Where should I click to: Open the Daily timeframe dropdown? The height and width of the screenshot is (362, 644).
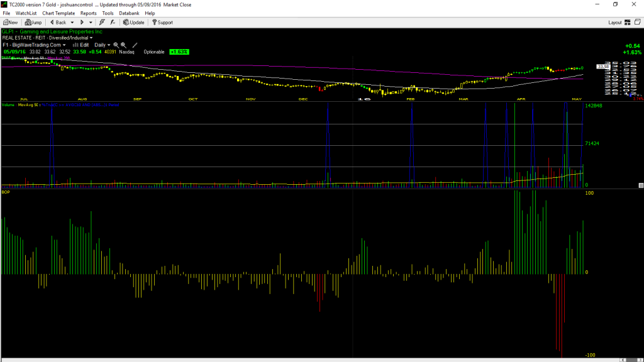pyautogui.click(x=103, y=45)
